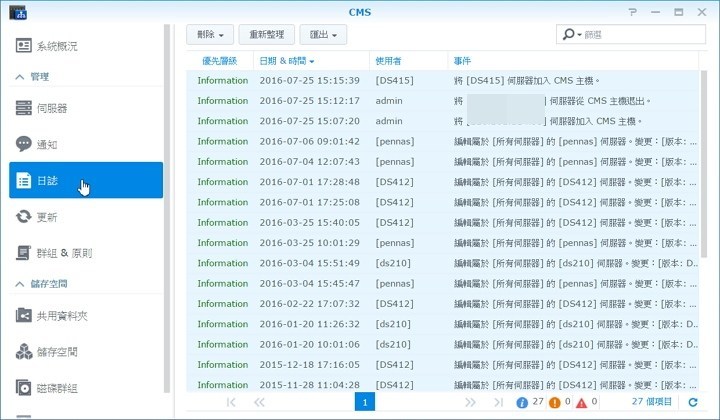This screenshot has width=720, height=420.
Task: Select log row 2015-11-28 11:04:28
Action: (x=443, y=384)
